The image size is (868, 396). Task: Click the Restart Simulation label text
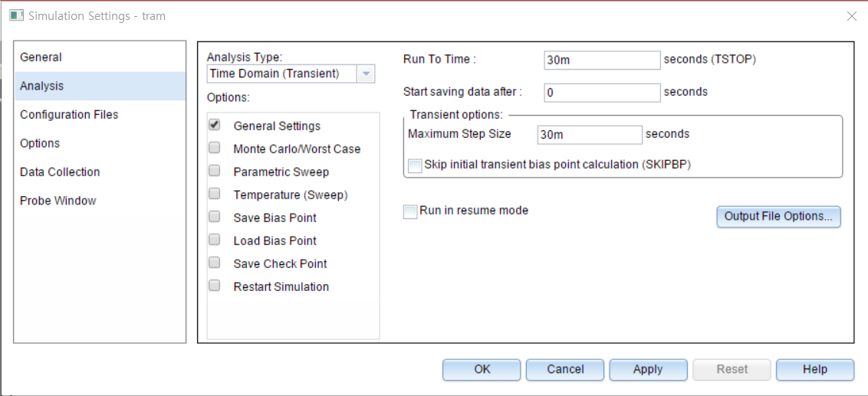[281, 287]
